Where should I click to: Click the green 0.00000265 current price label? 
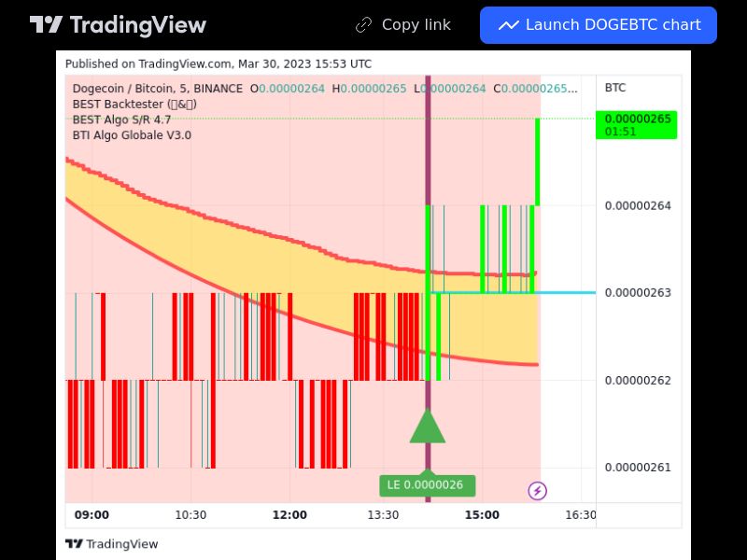[x=637, y=125]
